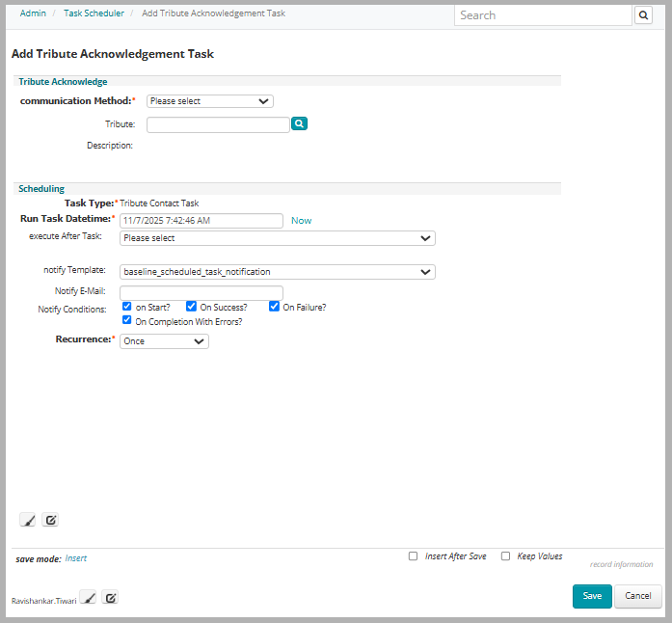Open the execute After Task dropdown

pyautogui.click(x=278, y=238)
